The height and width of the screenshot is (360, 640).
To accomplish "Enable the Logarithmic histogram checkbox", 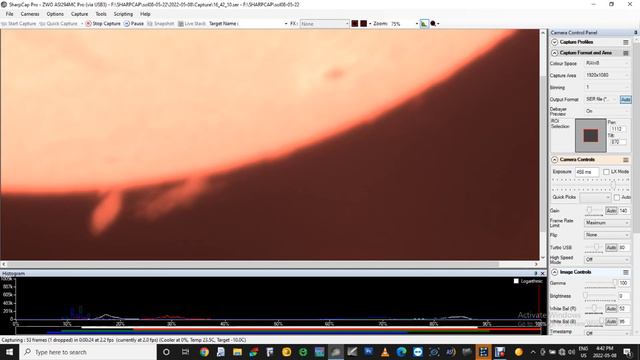I will (516, 281).
